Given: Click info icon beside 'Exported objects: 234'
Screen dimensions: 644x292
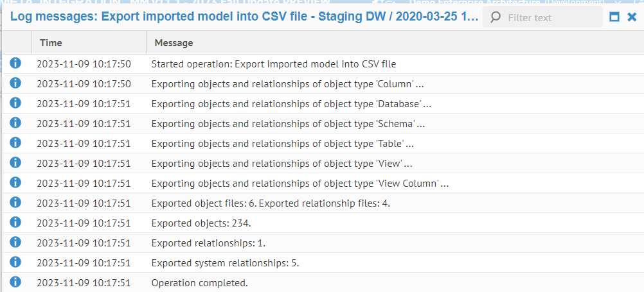Looking at the screenshot, I should 16,222.
